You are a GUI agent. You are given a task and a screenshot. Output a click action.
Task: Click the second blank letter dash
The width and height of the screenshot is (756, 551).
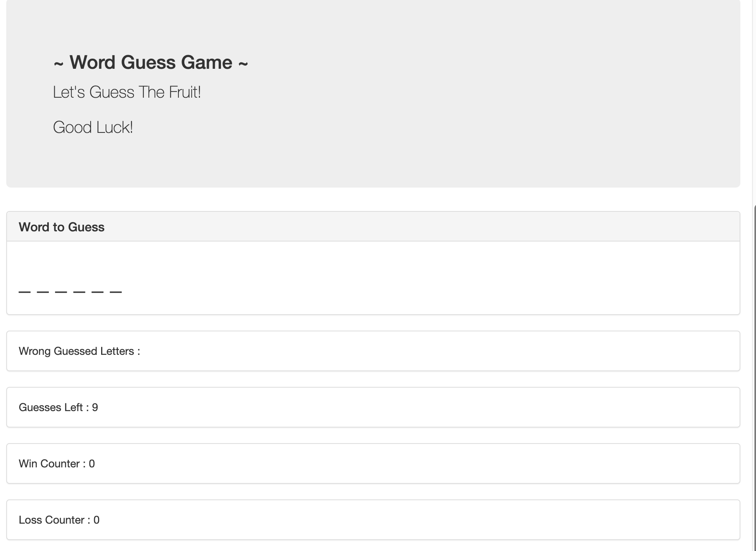tap(43, 292)
